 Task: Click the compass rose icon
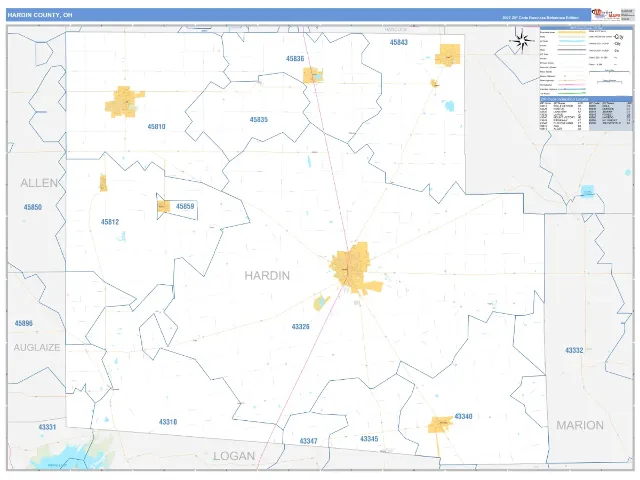tap(522, 40)
